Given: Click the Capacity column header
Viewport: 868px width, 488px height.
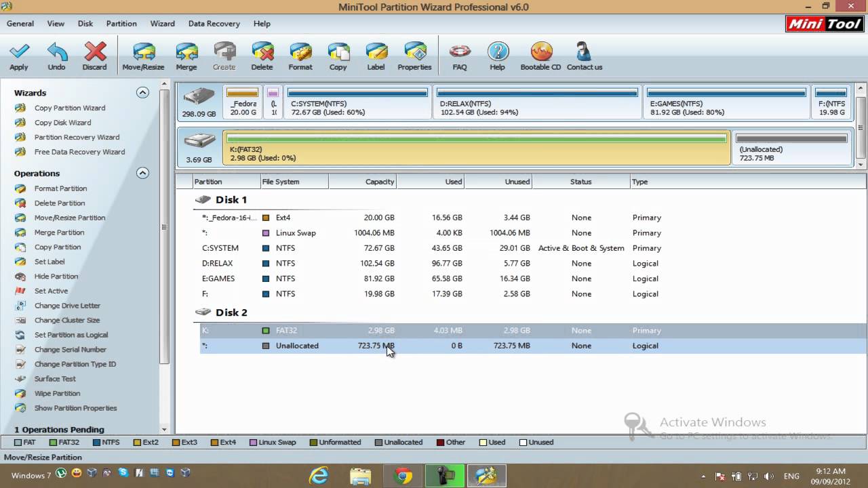Looking at the screenshot, I should click(363, 182).
